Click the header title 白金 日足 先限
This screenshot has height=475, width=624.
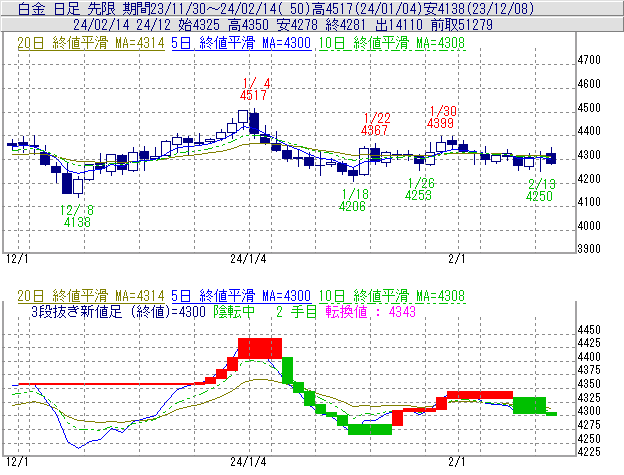tap(67, 8)
